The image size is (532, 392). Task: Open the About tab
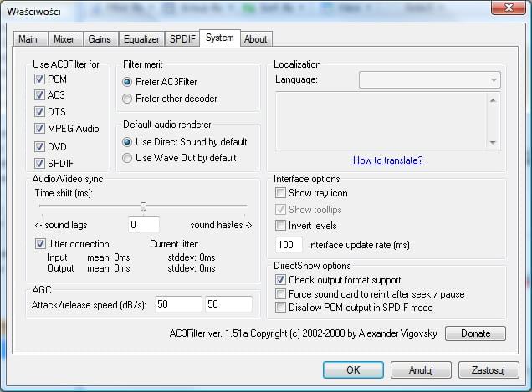[x=256, y=39]
